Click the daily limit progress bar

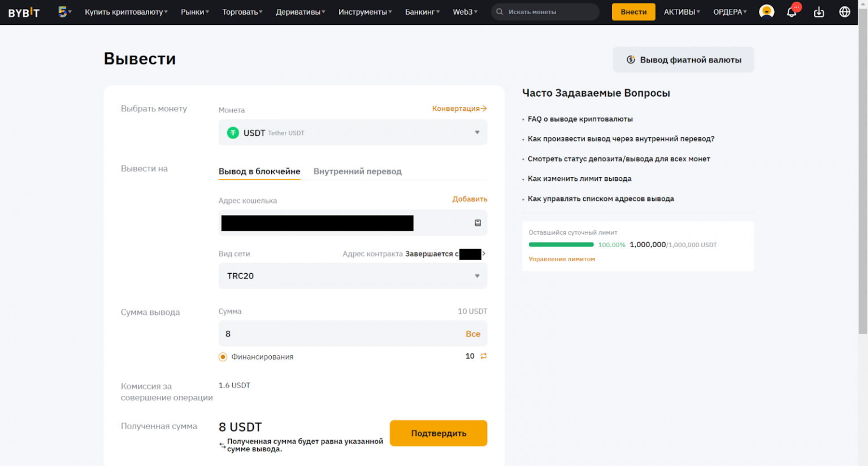pyautogui.click(x=561, y=245)
